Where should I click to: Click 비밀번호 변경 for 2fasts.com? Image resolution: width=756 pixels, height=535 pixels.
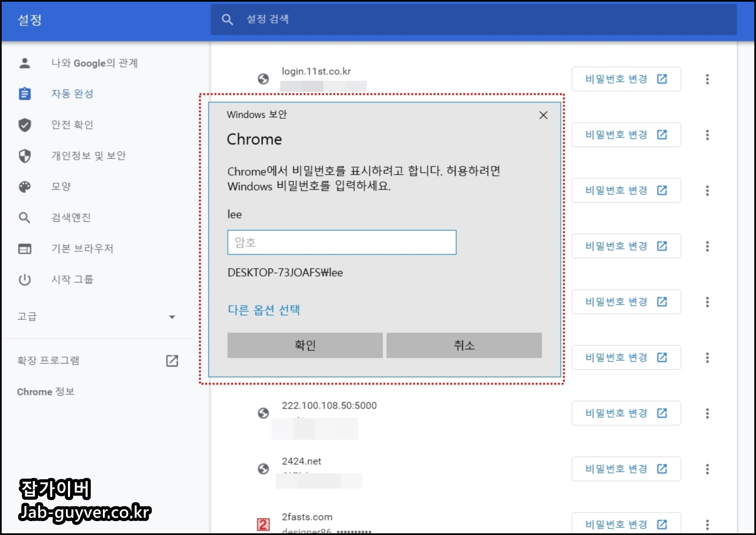coord(626,523)
